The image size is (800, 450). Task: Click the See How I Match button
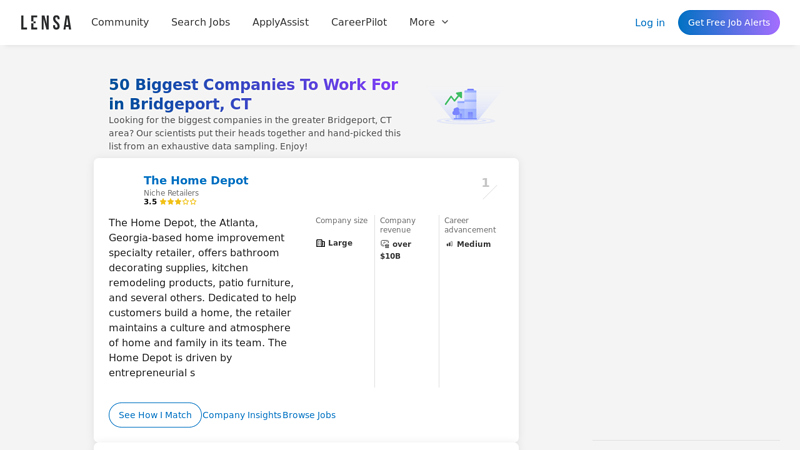(155, 415)
